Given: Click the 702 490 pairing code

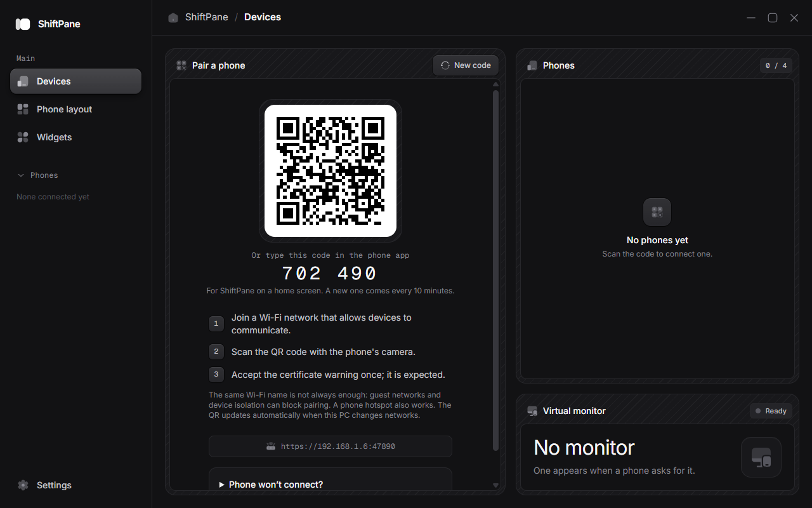Looking at the screenshot, I should pyautogui.click(x=330, y=274).
